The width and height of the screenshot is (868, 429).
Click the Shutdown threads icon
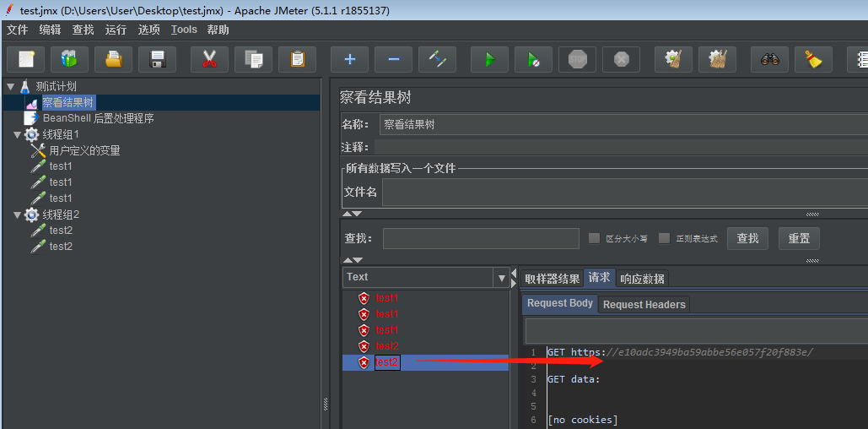[621, 59]
